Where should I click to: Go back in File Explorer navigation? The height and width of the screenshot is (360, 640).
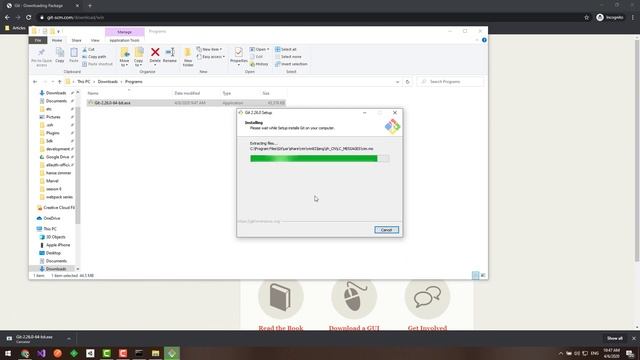coord(35,82)
